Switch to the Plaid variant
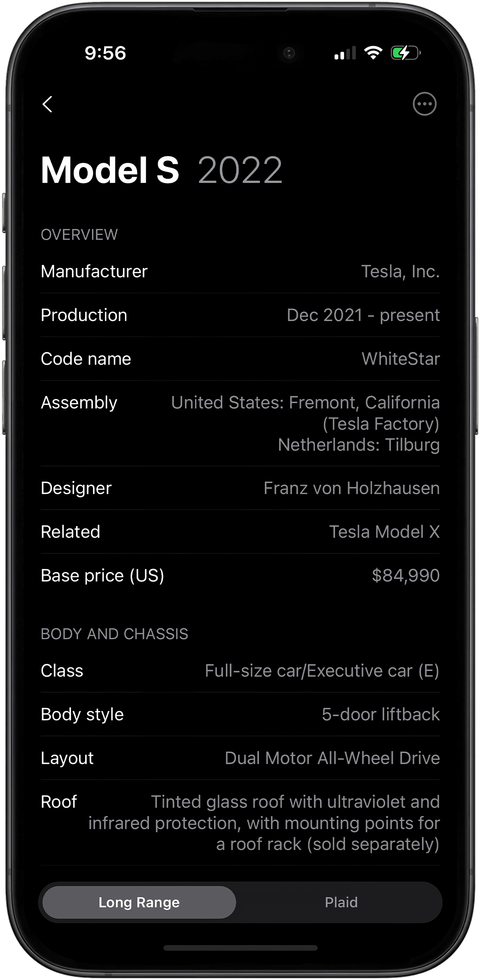 [341, 902]
